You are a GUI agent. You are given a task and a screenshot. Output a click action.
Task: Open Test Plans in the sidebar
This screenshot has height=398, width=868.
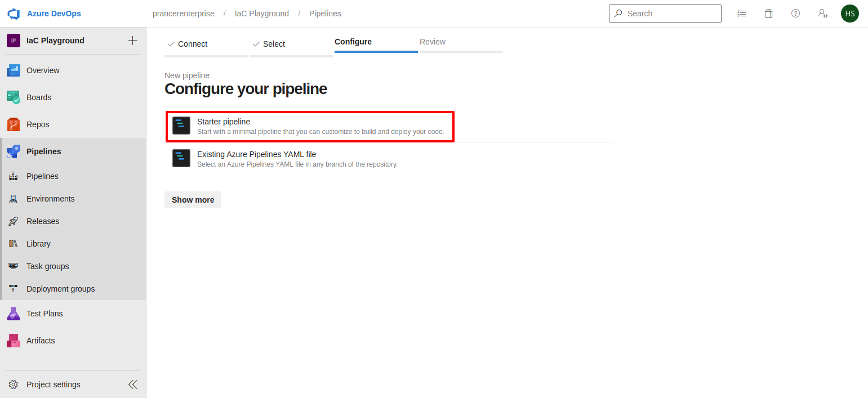tap(44, 314)
